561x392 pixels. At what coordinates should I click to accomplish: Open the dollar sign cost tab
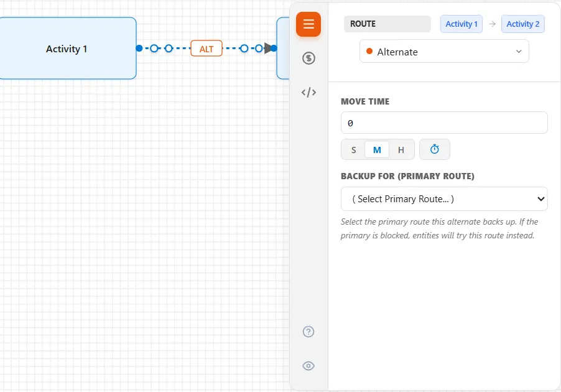click(308, 58)
